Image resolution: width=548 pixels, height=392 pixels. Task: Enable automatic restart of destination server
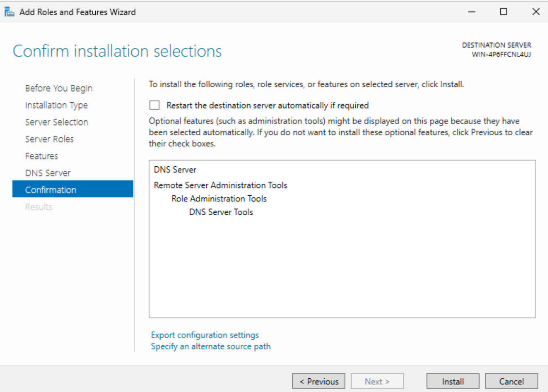[155, 105]
